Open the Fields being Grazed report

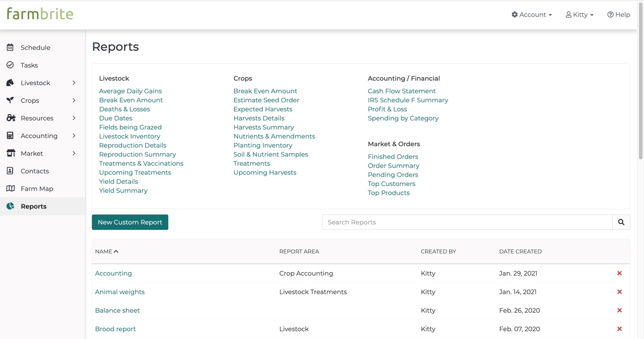coord(130,127)
